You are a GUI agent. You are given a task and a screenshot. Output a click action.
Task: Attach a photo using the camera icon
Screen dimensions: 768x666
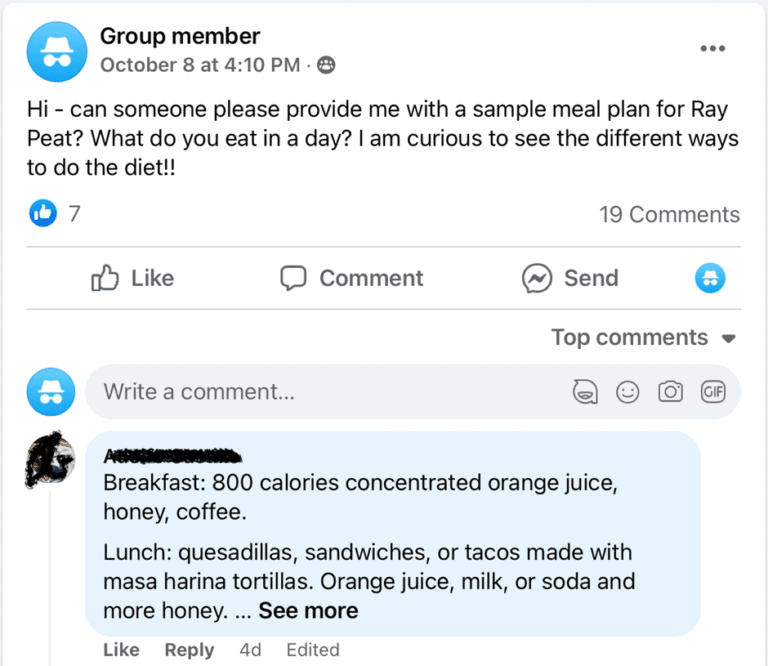coord(670,392)
